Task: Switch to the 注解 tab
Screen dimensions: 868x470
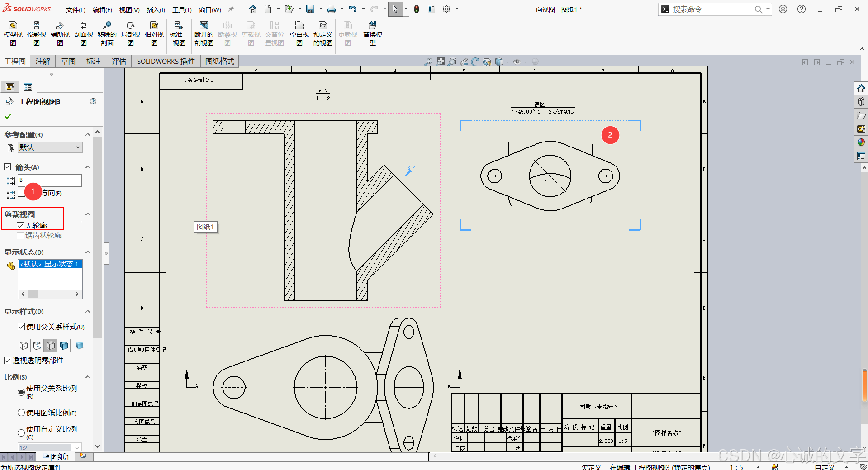Action: pyautogui.click(x=43, y=61)
